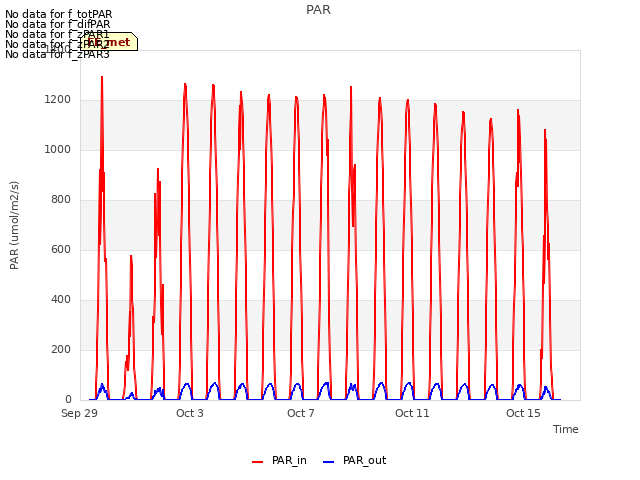Viewport: 640px width, 480px height.
Task: Toggle the PAR_in legend entry
Action: coord(280,460)
